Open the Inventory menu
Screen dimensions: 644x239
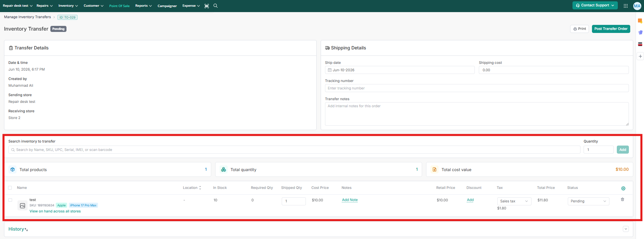pos(68,6)
